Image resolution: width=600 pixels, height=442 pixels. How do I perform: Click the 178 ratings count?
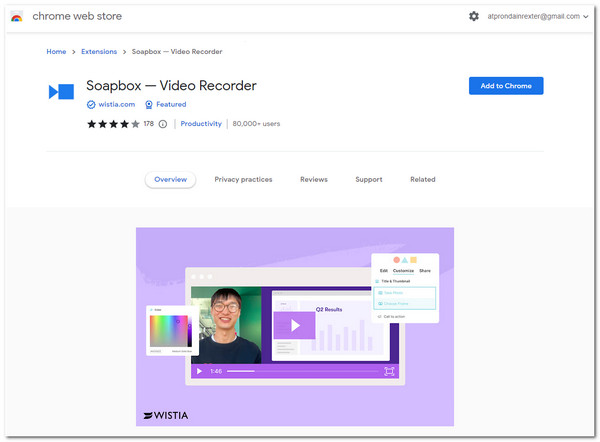click(x=148, y=124)
